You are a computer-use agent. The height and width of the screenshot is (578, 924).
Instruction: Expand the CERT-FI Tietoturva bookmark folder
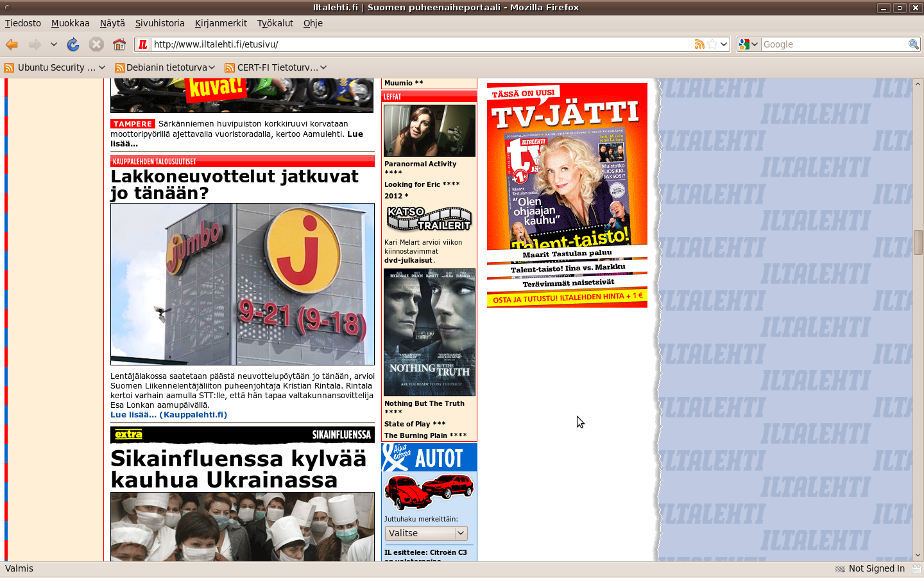pyautogui.click(x=323, y=67)
